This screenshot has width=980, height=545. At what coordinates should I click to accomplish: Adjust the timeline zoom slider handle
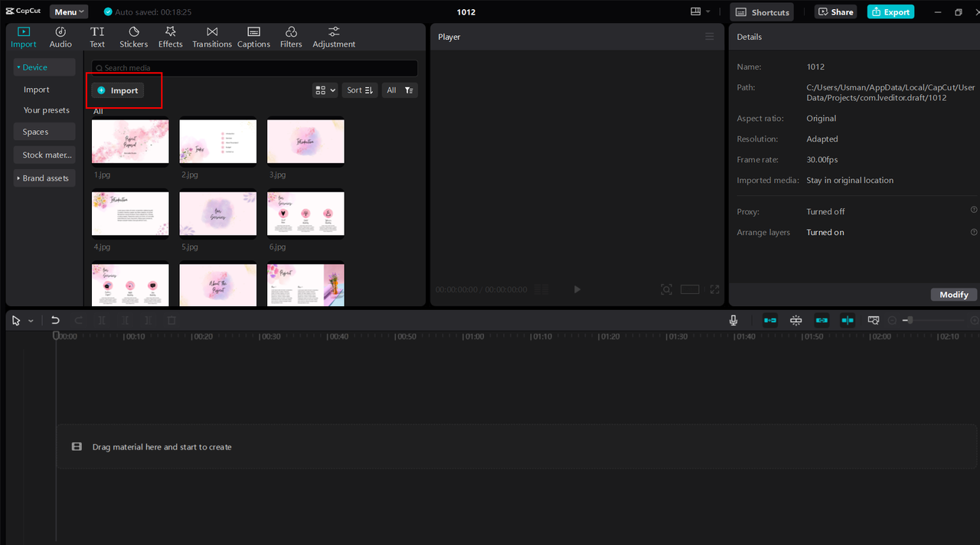pos(909,320)
